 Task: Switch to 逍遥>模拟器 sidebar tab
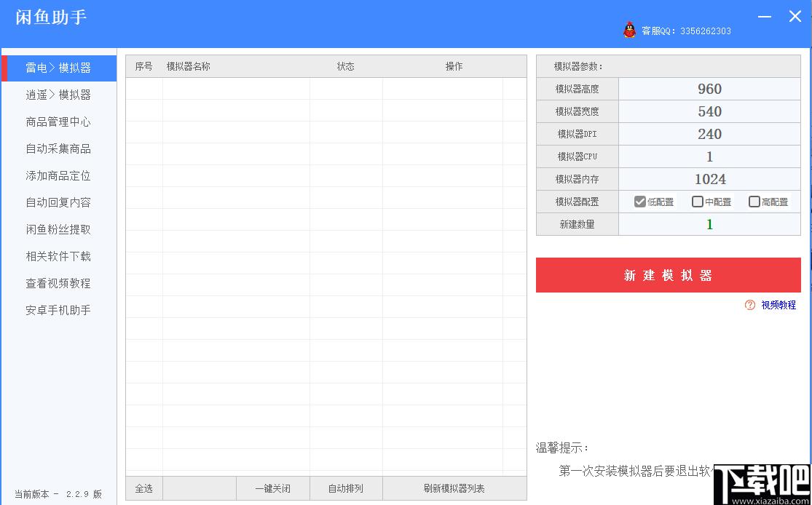click(59, 95)
